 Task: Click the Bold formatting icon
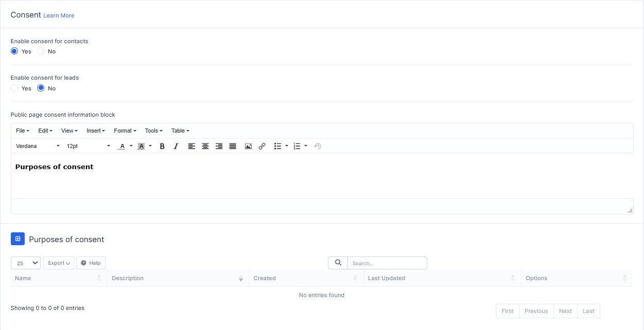162,146
